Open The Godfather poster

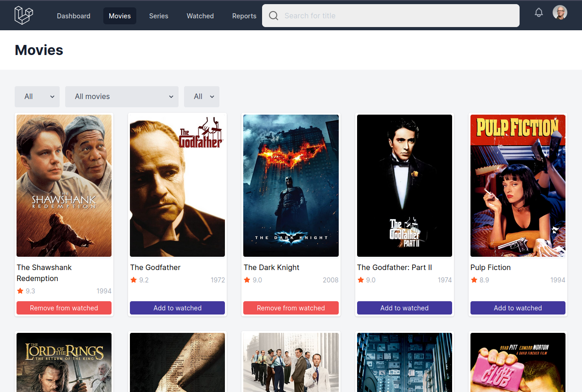[x=177, y=186]
